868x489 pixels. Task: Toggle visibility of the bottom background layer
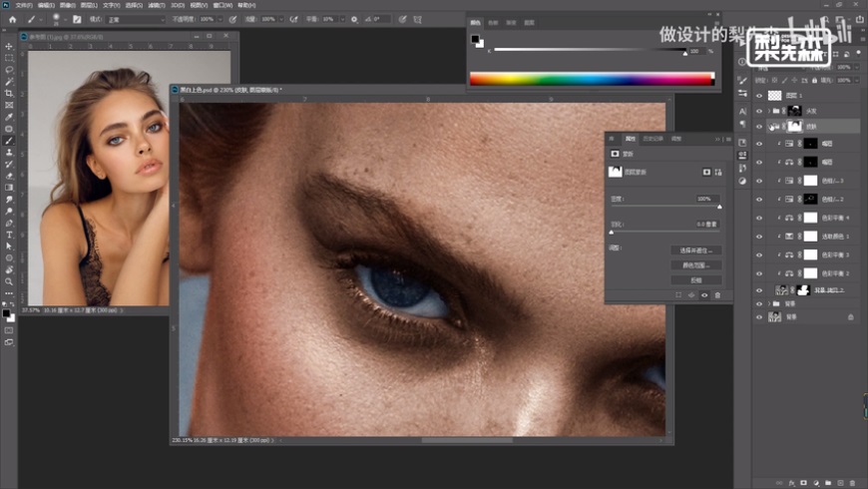(759, 316)
